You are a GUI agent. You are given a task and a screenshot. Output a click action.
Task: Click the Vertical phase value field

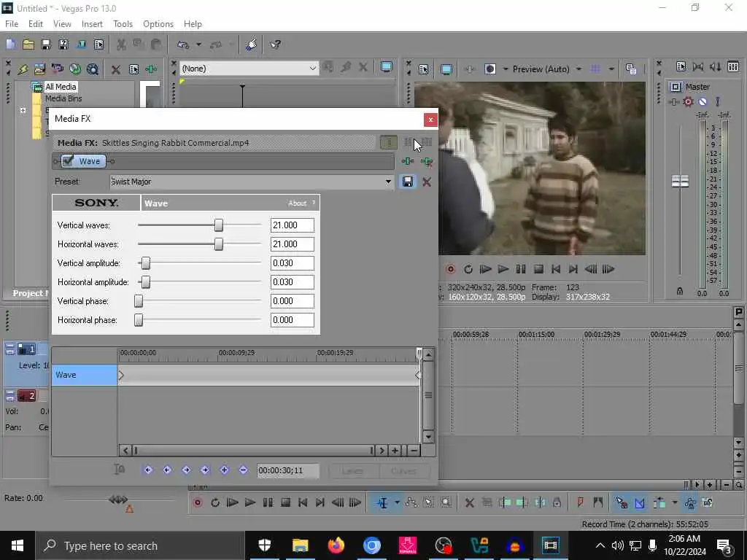pos(292,301)
